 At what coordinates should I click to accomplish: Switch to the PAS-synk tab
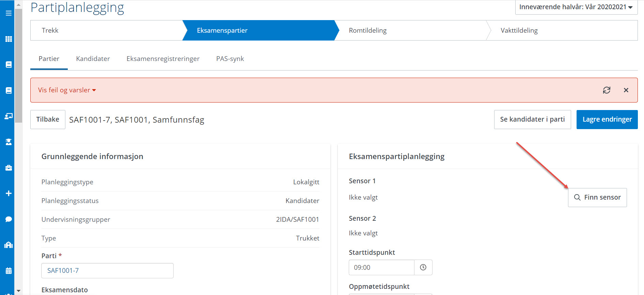coord(230,59)
